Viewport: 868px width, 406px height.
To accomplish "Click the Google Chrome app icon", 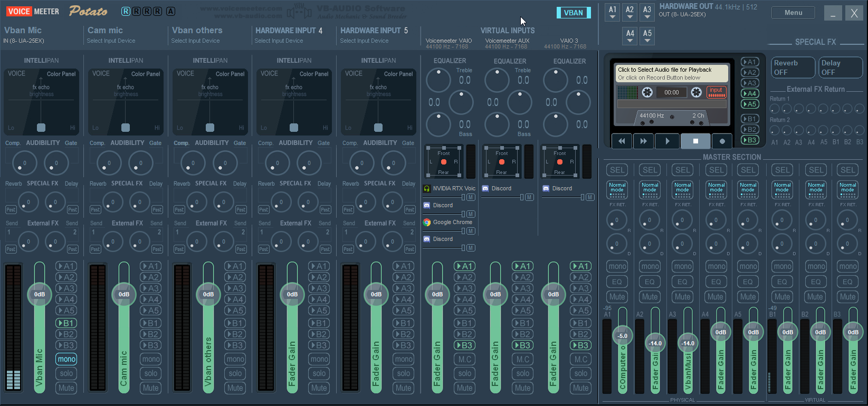I will click(x=427, y=223).
